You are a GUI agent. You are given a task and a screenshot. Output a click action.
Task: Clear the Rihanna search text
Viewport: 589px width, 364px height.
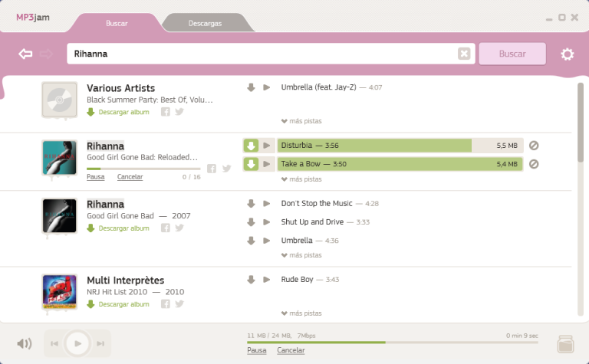coord(464,54)
